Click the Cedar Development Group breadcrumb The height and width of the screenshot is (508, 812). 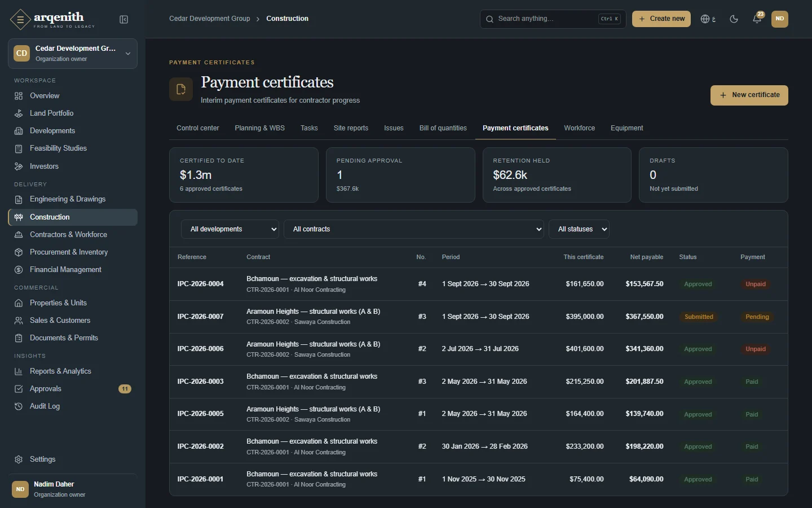[x=210, y=19]
